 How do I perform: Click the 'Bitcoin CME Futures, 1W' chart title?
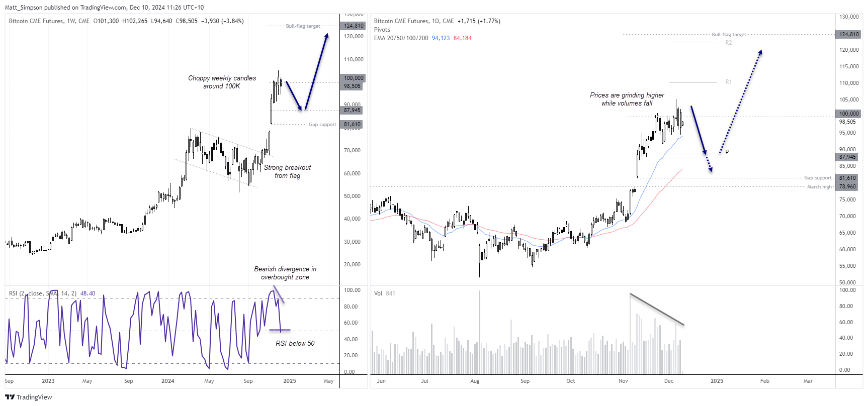point(49,21)
